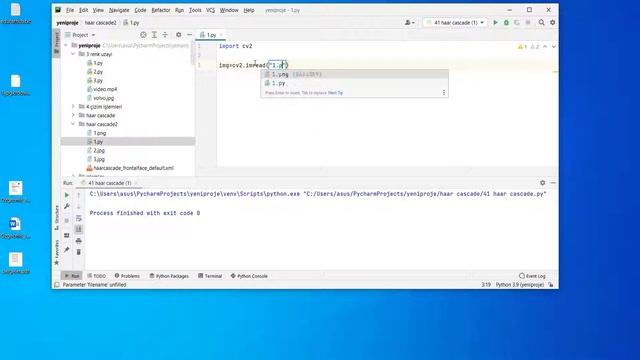Open the Navigate menu

119,10
